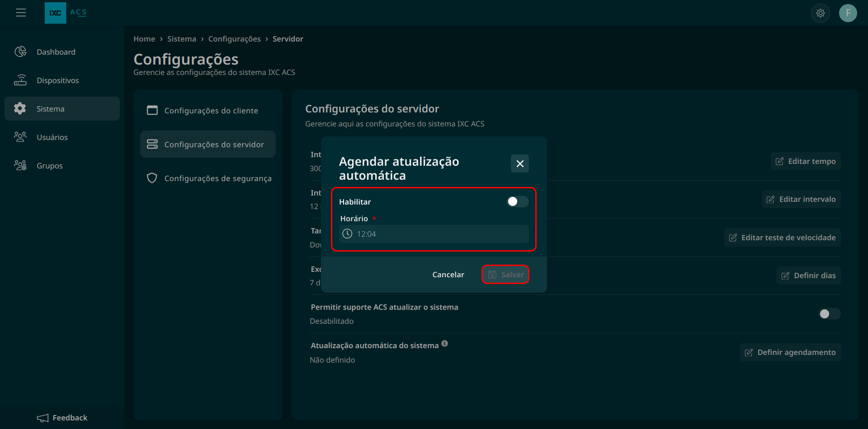
Task: Open Configurações do cliente tab
Action: [x=208, y=111]
